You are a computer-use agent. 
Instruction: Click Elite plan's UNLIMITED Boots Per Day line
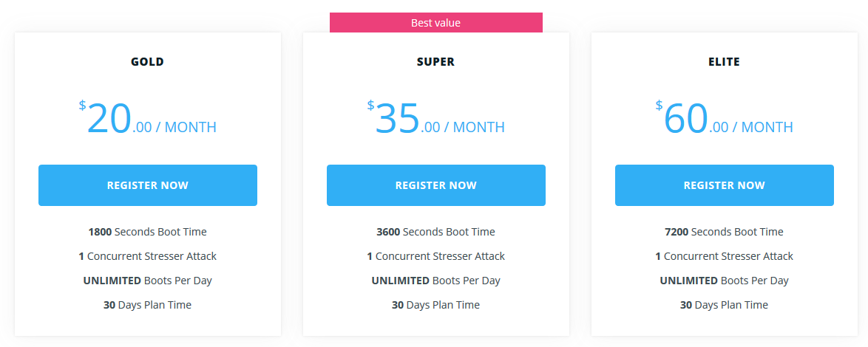(x=724, y=281)
